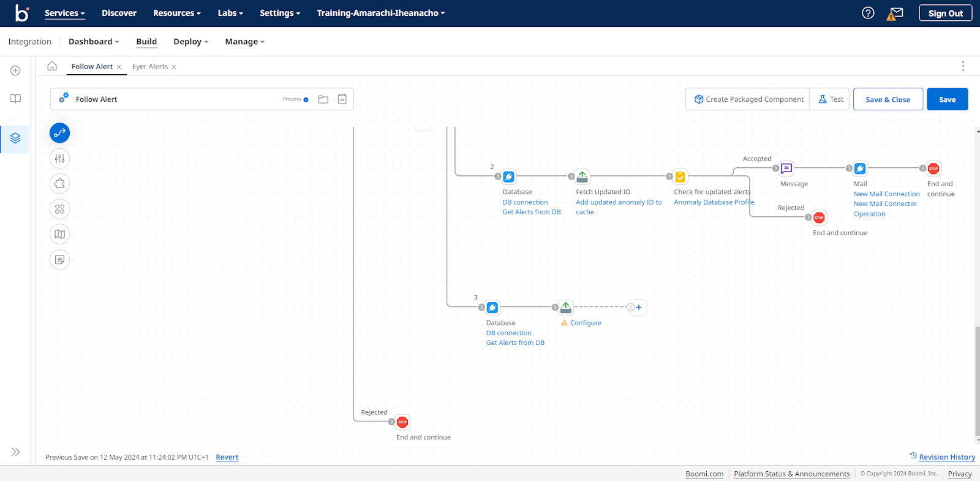The width and height of the screenshot is (980, 481).
Task: Open the notes palette icon
Action: (x=59, y=260)
